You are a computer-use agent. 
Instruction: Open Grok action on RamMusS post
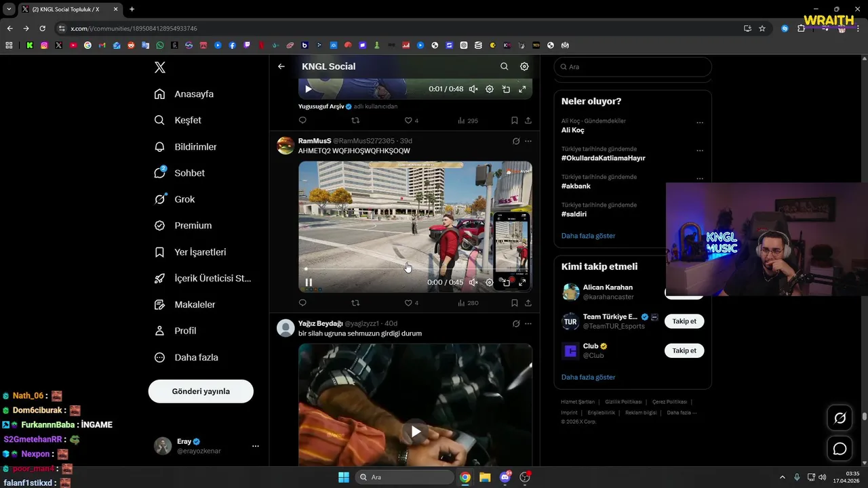point(516,141)
